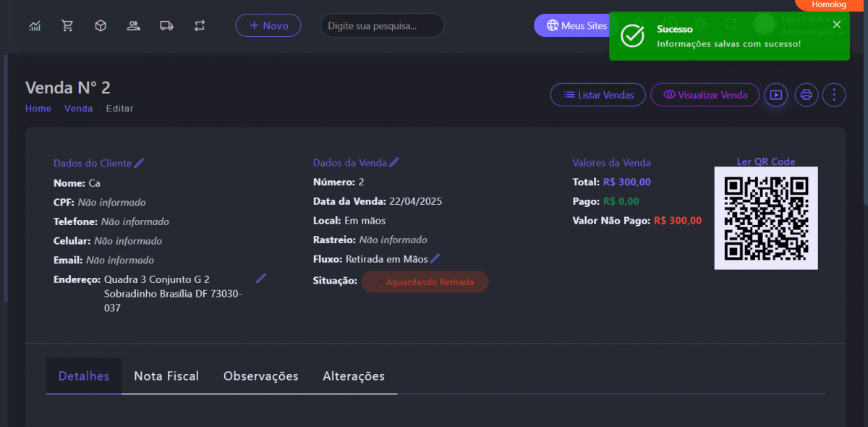Open the Observações tab
This screenshot has width=868, height=427.
(260, 376)
